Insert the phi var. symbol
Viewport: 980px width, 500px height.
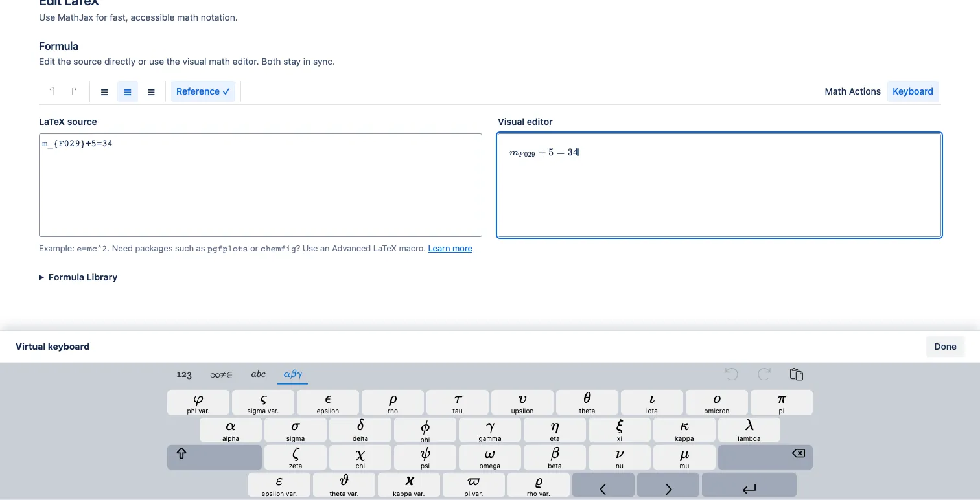198,402
